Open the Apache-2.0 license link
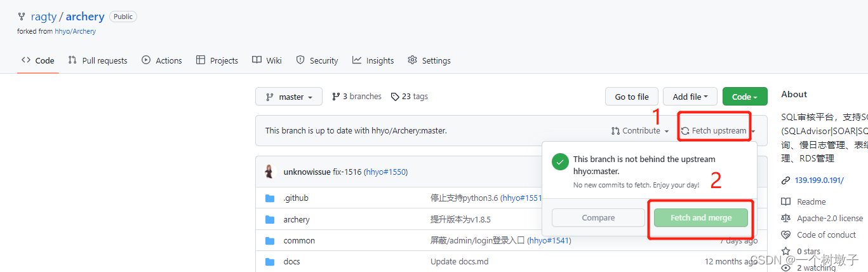 tap(830, 218)
